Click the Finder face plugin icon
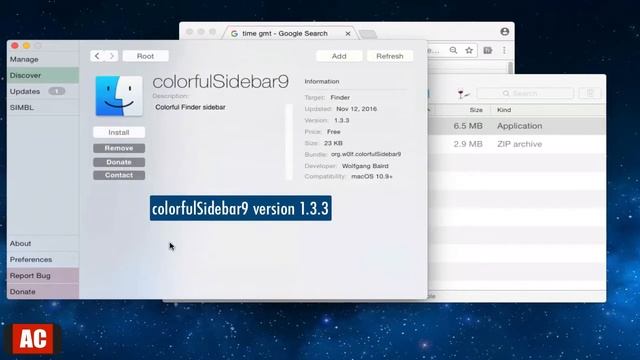The image size is (640, 360). (119, 96)
